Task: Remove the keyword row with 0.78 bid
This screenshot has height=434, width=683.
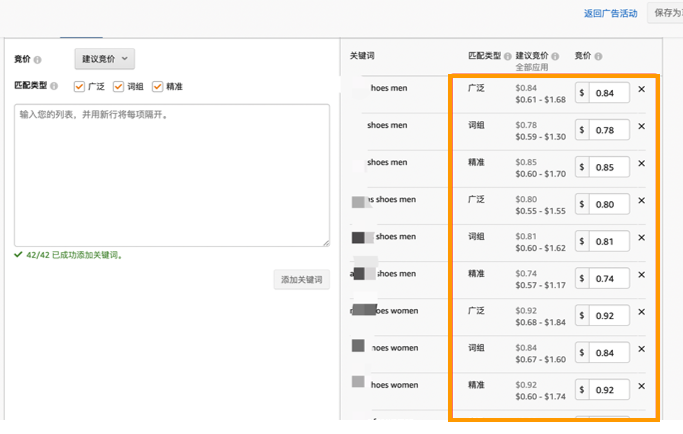Action: tap(642, 127)
